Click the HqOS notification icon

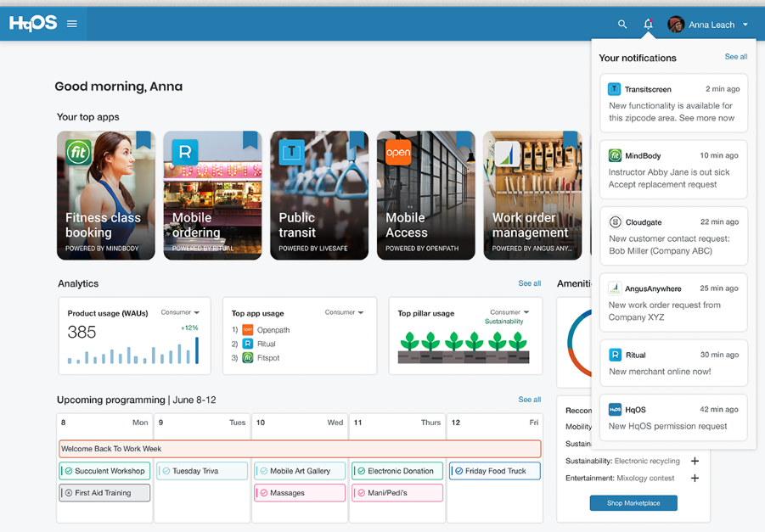pos(615,410)
